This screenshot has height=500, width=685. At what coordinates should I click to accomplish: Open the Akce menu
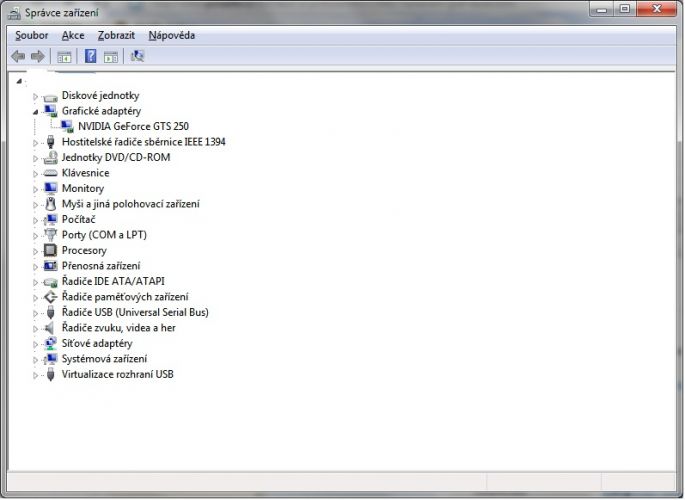73,35
